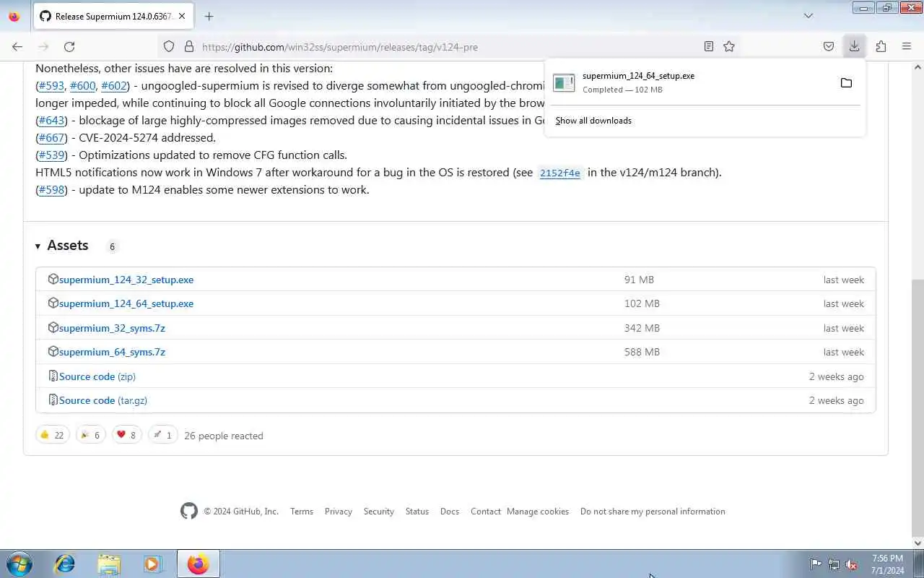The height and width of the screenshot is (578, 924).
Task: Show downloaded file in folder icon
Action: point(846,82)
